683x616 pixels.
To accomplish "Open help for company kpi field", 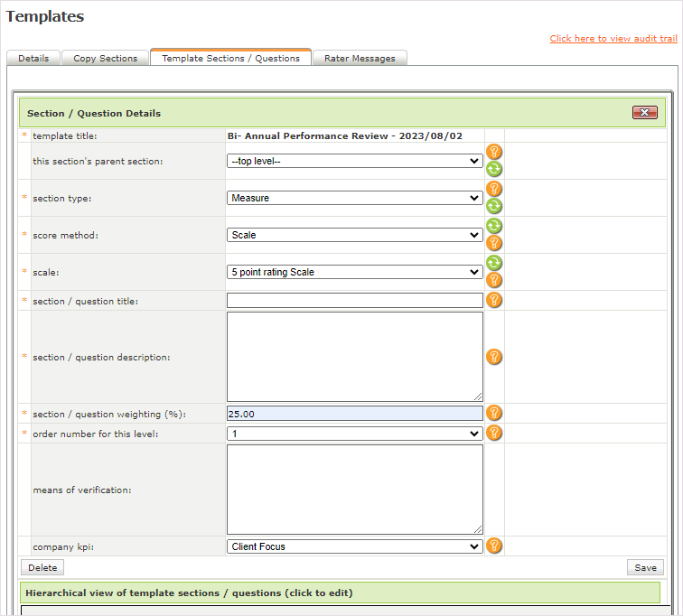I will pos(494,546).
